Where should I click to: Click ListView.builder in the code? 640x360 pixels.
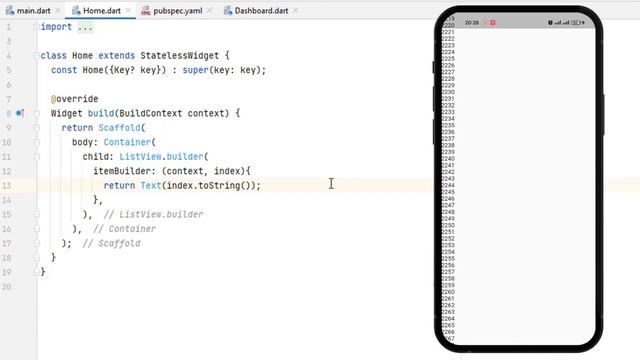[161, 157]
